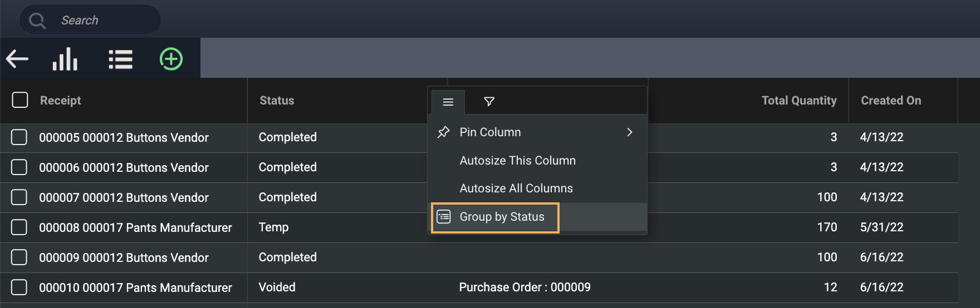The image size is (980, 308).
Task: Open the bar chart view icon
Action: 65,59
